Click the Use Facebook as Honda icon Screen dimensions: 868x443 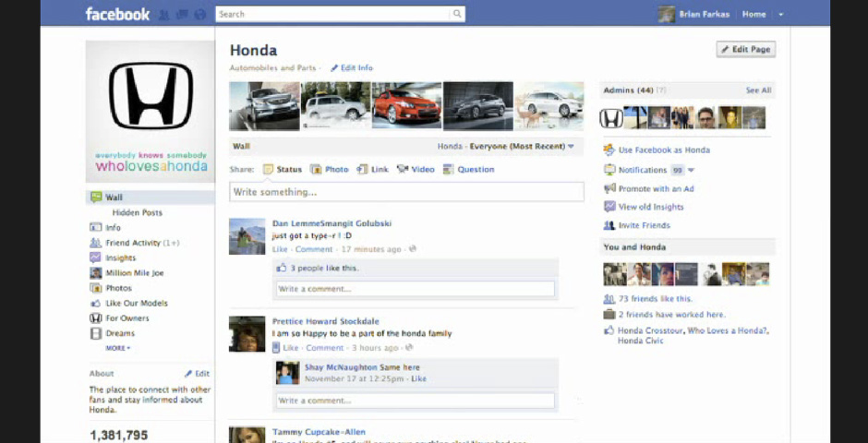pos(609,150)
